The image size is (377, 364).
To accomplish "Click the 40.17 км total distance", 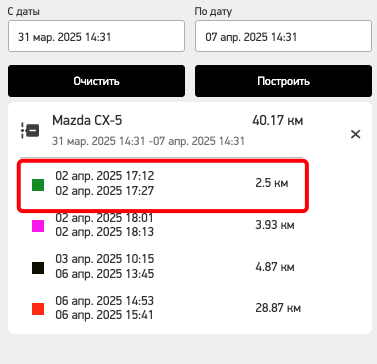I will click(x=278, y=121).
